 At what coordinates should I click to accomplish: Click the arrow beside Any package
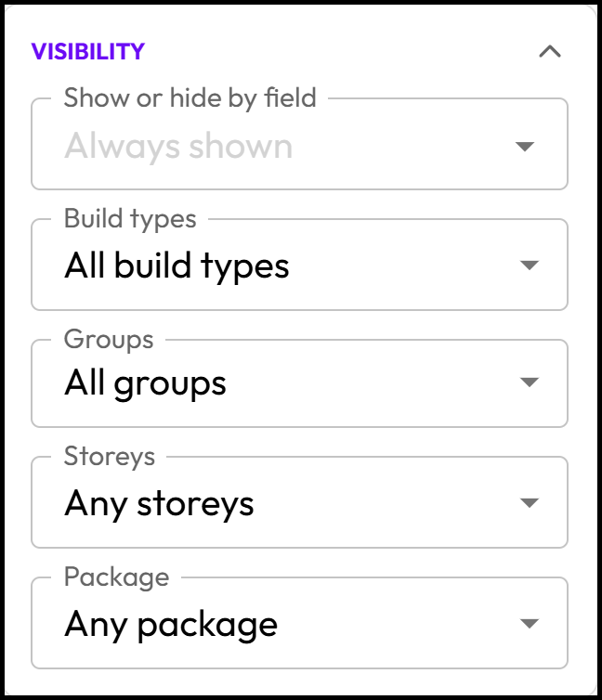coord(530,623)
